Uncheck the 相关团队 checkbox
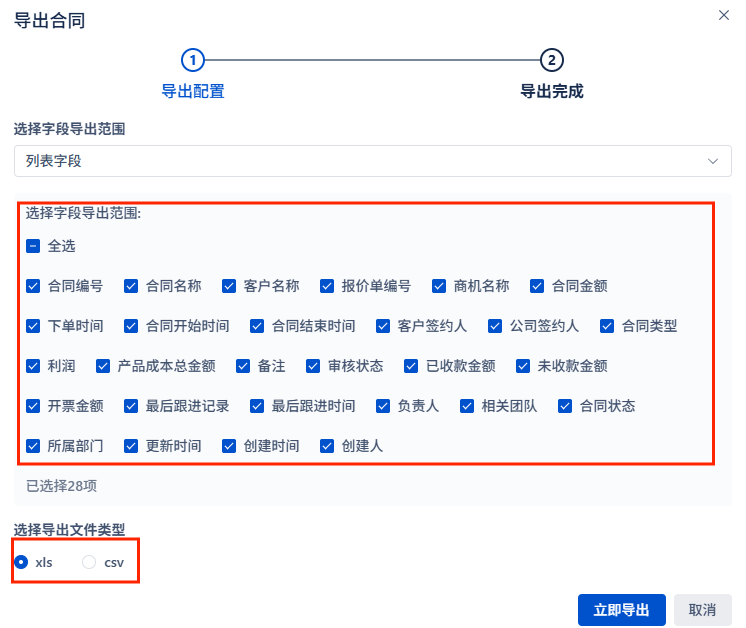This screenshot has width=746, height=628. [x=467, y=406]
